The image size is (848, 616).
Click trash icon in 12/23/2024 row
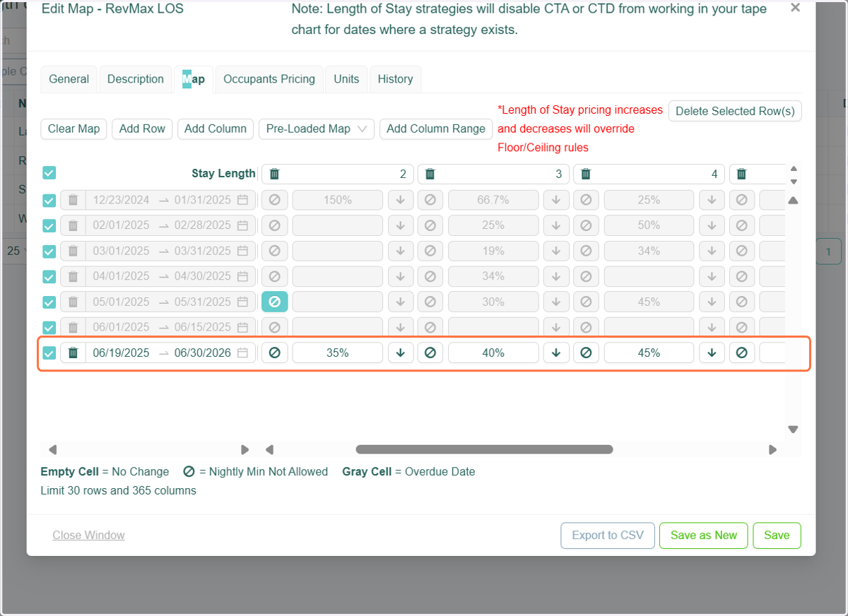pyautogui.click(x=73, y=200)
